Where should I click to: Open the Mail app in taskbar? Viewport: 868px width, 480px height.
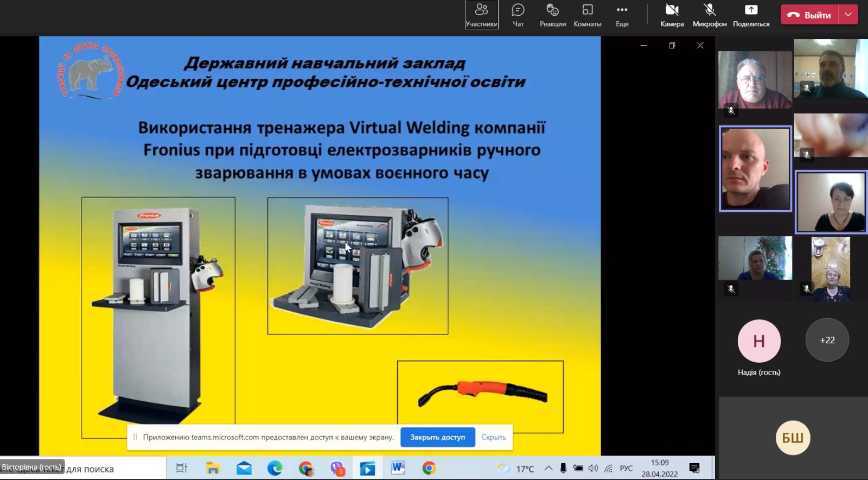coord(244,468)
